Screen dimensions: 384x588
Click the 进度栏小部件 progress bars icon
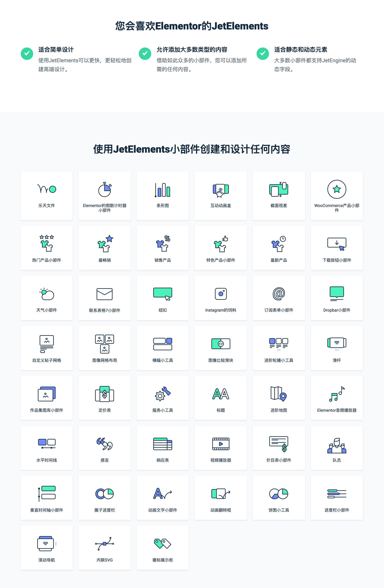pyautogui.click(x=337, y=494)
